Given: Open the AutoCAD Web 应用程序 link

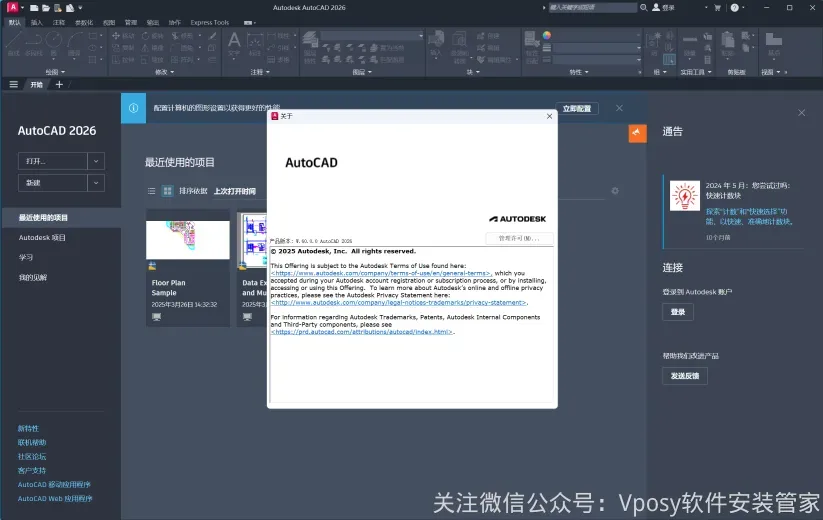Looking at the screenshot, I should (x=55, y=498).
